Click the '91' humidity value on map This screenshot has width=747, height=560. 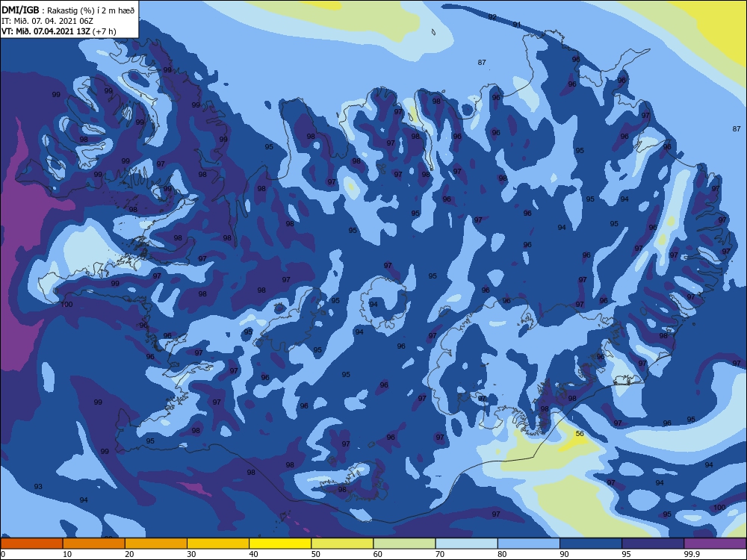pyautogui.click(x=517, y=25)
